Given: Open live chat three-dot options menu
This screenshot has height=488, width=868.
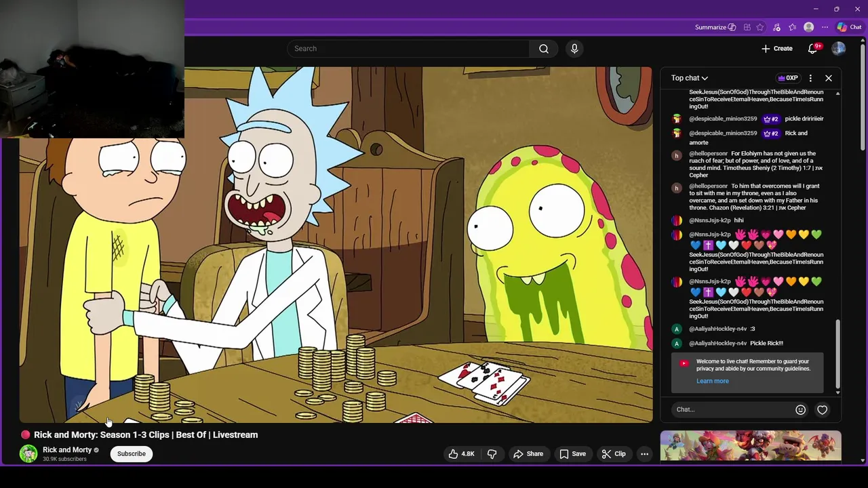Looking at the screenshot, I should click(810, 78).
